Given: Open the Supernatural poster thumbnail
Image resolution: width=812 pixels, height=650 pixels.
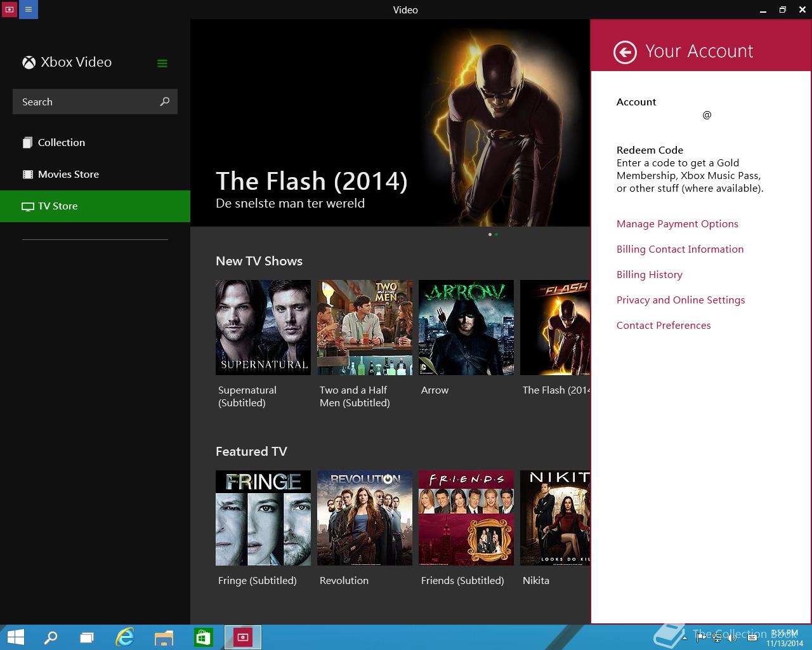Looking at the screenshot, I should (x=263, y=328).
